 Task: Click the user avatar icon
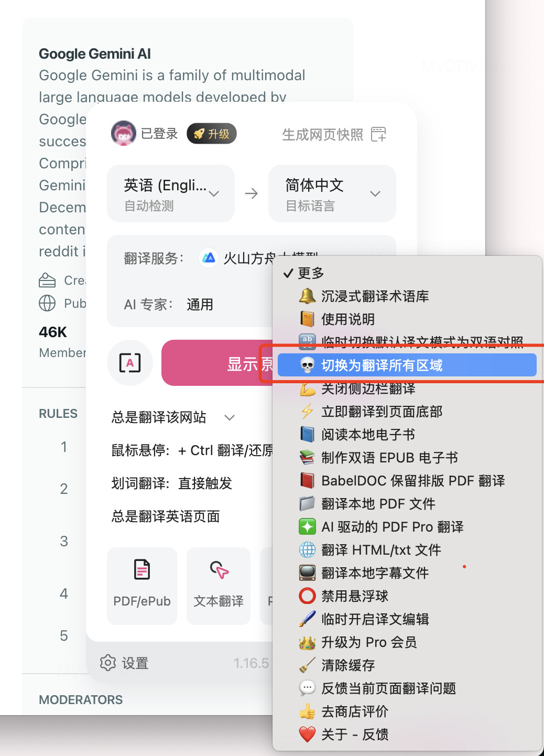click(124, 133)
